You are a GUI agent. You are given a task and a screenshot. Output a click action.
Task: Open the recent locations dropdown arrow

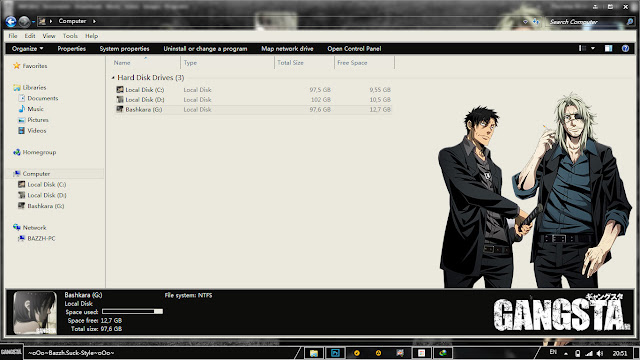click(x=33, y=22)
